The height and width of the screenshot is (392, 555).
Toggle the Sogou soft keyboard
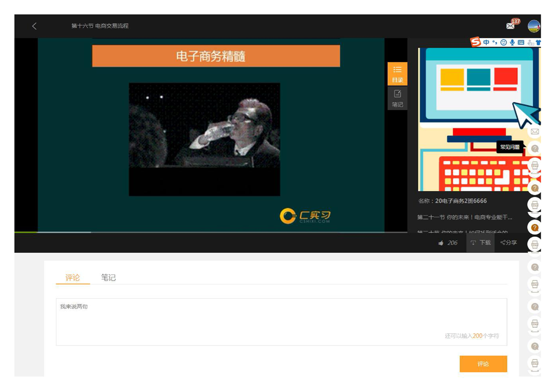point(521,43)
